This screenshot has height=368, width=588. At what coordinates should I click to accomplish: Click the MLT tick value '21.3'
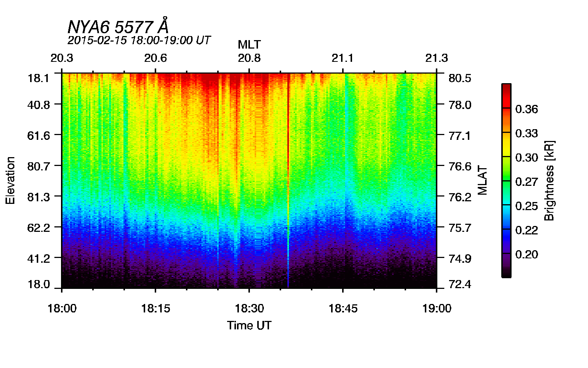(437, 58)
